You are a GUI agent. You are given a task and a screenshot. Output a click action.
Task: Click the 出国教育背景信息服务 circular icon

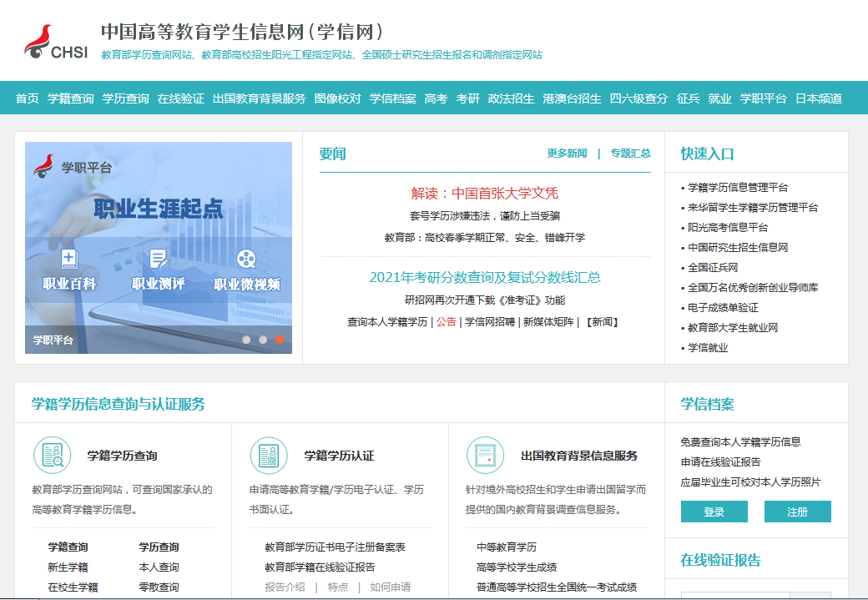point(486,456)
